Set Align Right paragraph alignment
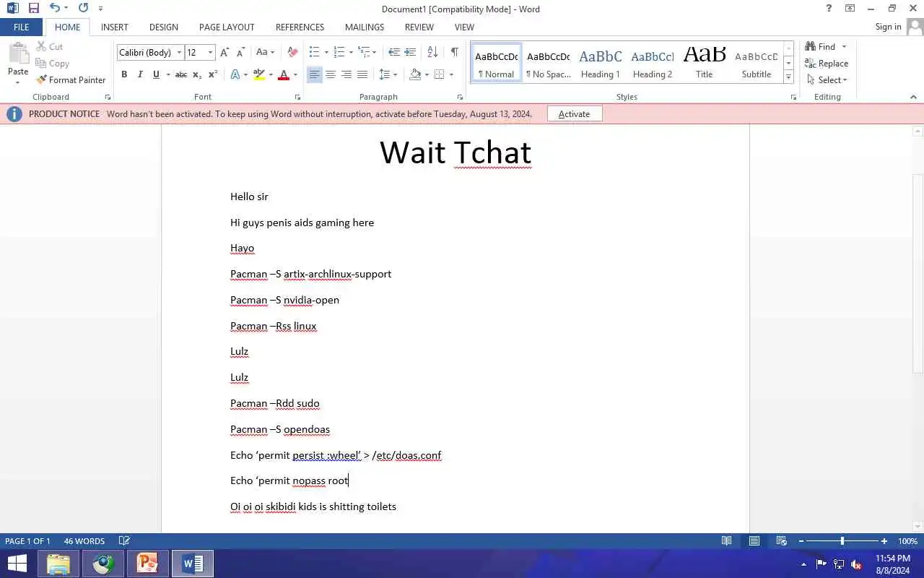This screenshot has width=924, height=578. coord(346,74)
